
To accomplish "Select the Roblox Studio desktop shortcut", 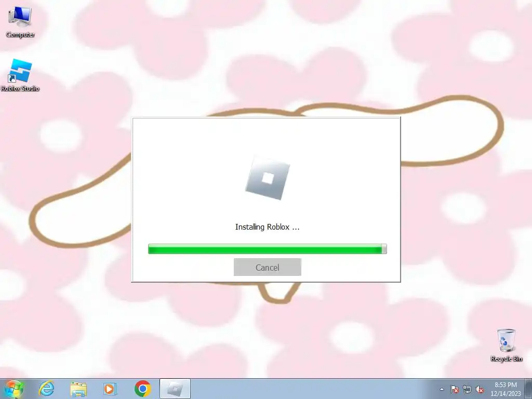I will point(20,75).
